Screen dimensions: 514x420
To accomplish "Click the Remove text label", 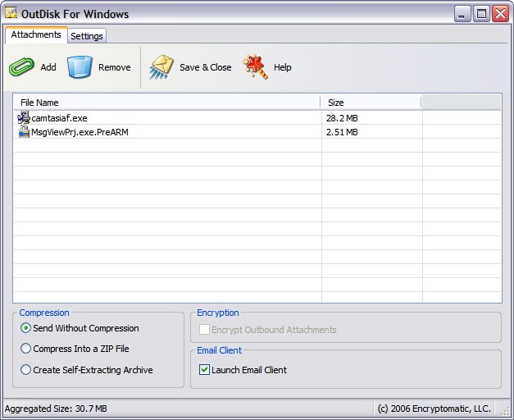I will [x=115, y=67].
